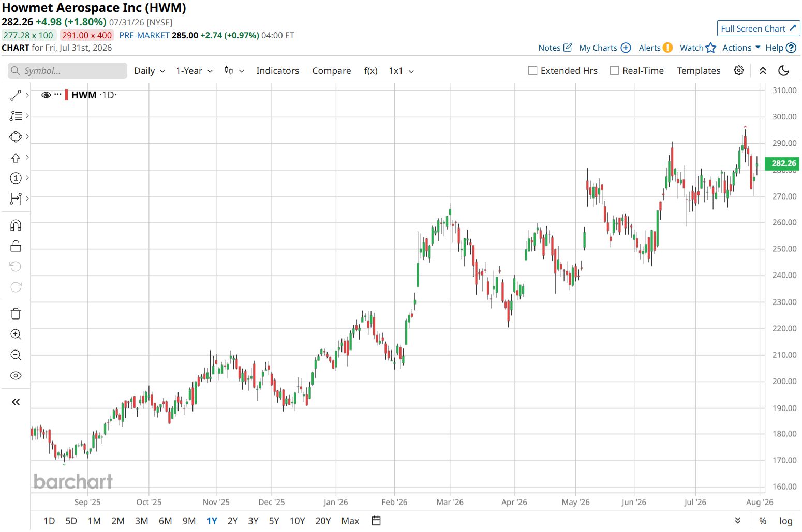
Task: Enable the Extended Hrs checkbox
Action: pos(532,71)
